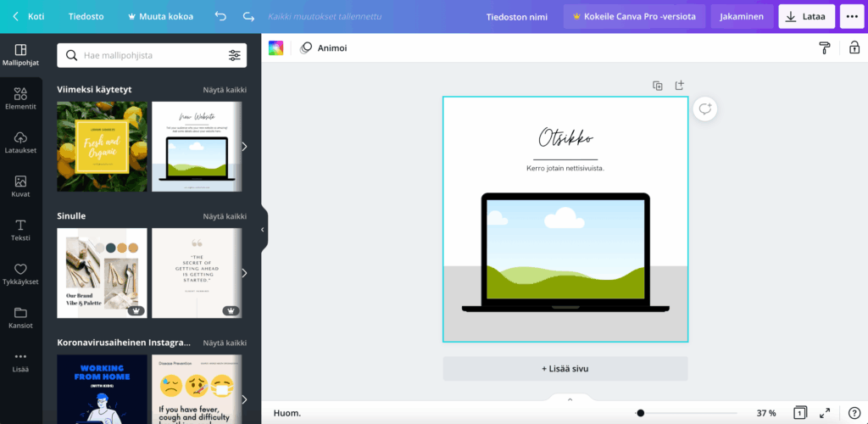Collapse the side panel with arrow handle
Viewport: 868px width, 424px height.
(263, 229)
